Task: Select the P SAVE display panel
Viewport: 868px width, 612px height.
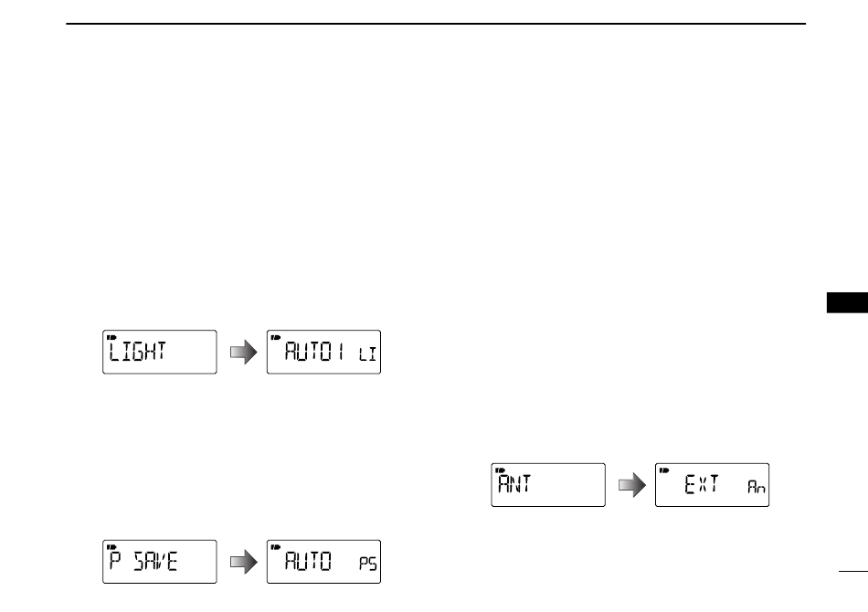Action: click(x=159, y=562)
